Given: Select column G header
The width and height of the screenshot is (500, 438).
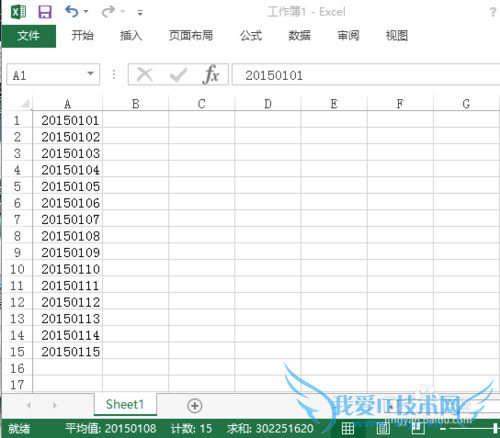Looking at the screenshot, I should coord(466,104).
